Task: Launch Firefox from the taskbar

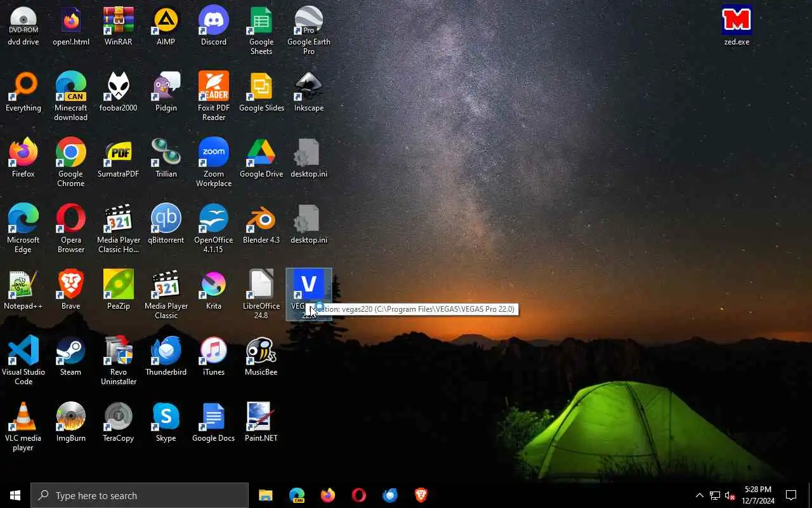Action: point(328,495)
